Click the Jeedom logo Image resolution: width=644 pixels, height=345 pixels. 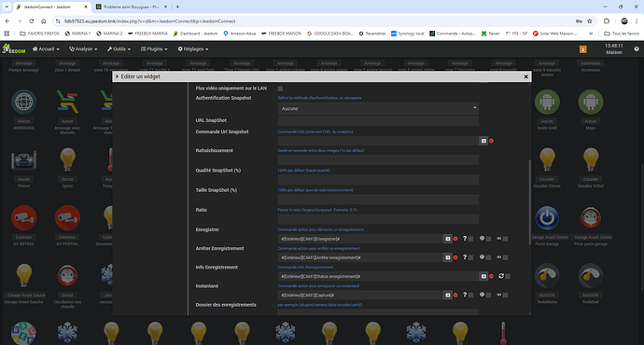[14, 48]
